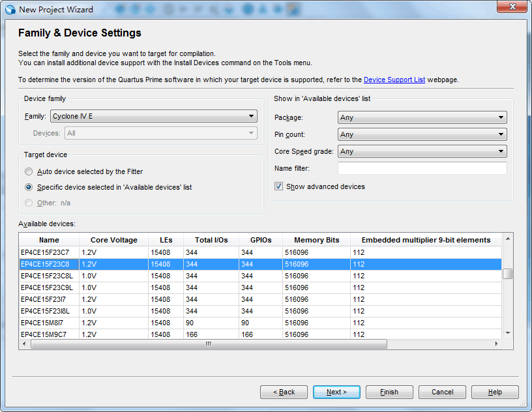The image size is (532, 412).
Task: Toggle the Show advanced devices checkbox
Action: pos(278,186)
